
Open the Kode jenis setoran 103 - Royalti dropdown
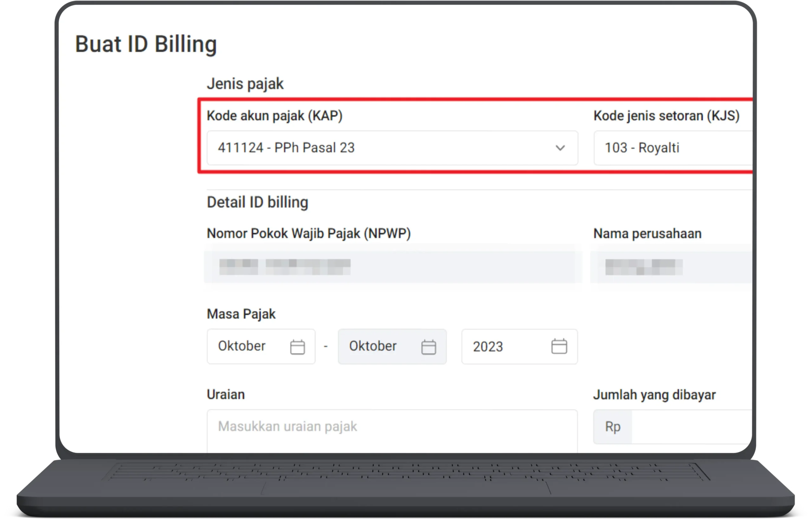coord(673,148)
